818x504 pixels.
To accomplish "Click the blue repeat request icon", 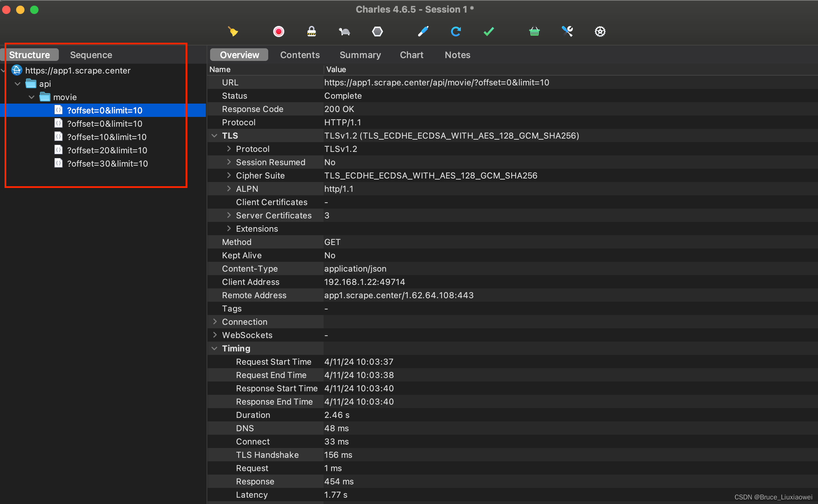I will coord(456,31).
